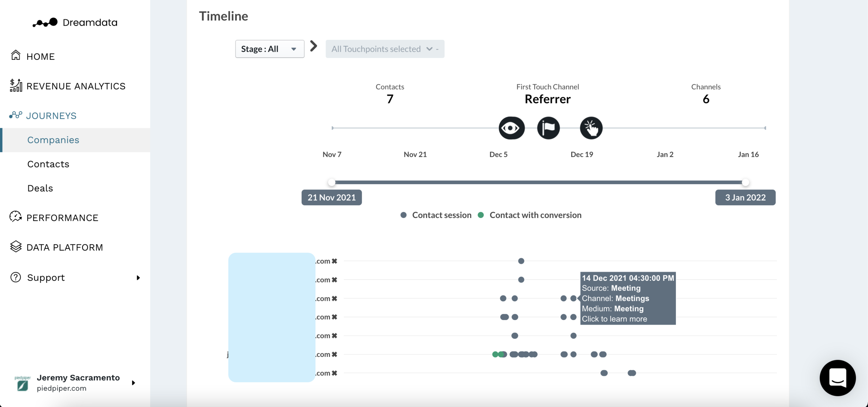Click the flag milestone marker on timeline

click(548, 128)
